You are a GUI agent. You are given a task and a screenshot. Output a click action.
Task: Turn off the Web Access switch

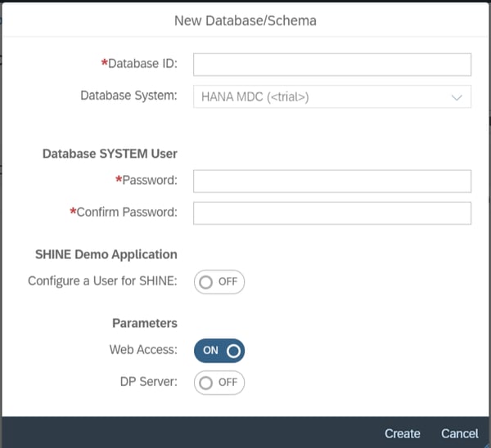tap(219, 351)
